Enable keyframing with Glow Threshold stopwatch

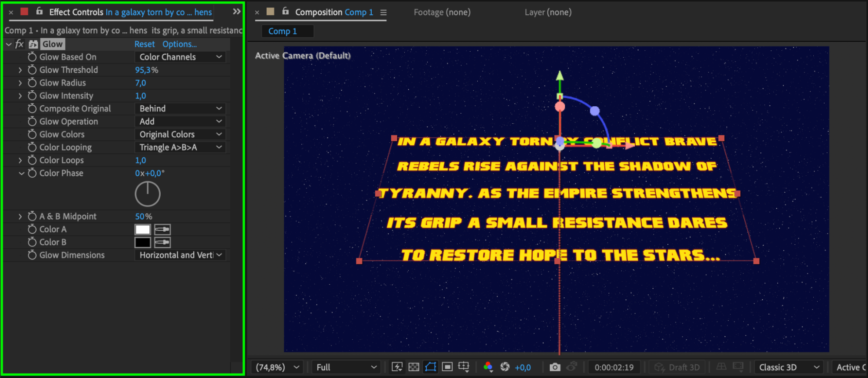[32, 70]
